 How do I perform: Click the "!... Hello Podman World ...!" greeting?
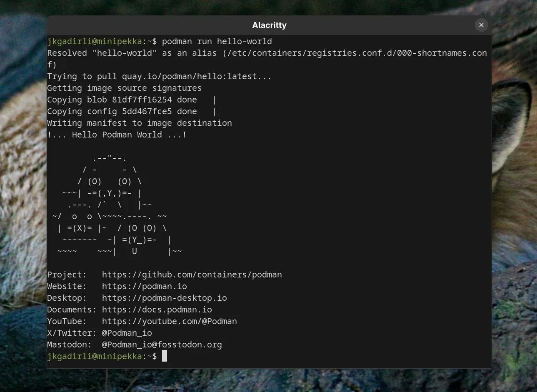pos(117,135)
